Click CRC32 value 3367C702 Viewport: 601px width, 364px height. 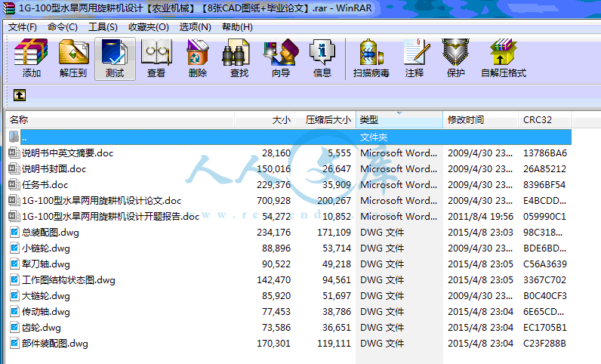tap(544, 280)
